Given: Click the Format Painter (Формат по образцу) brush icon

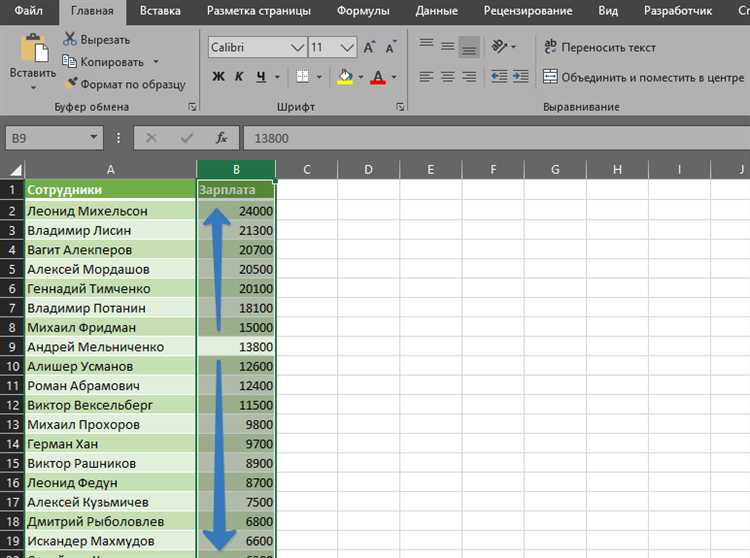Looking at the screenshot, I should pos(71,83).
